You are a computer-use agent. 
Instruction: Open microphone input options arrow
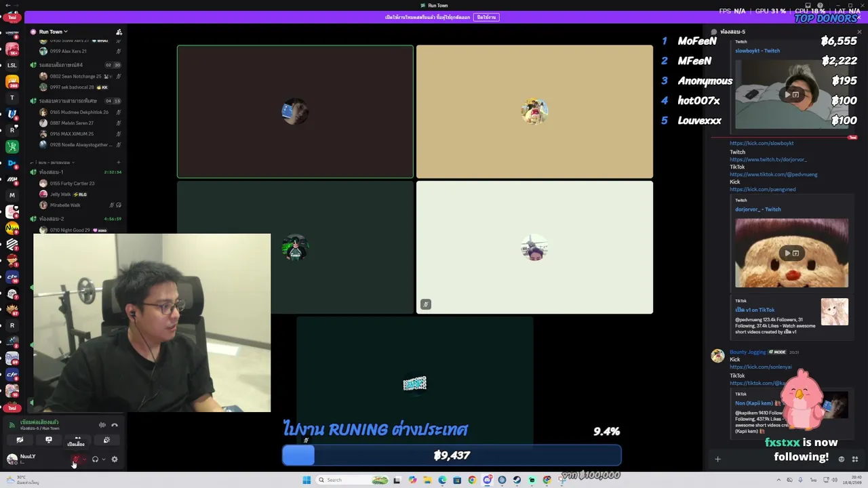click(x=83, y=460)
